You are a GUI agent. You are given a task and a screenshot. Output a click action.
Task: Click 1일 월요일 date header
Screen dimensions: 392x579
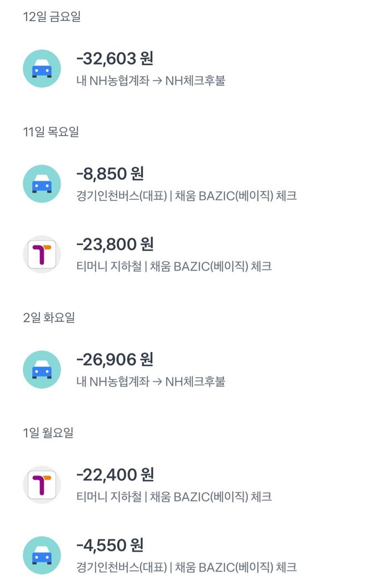click(48, 433)
